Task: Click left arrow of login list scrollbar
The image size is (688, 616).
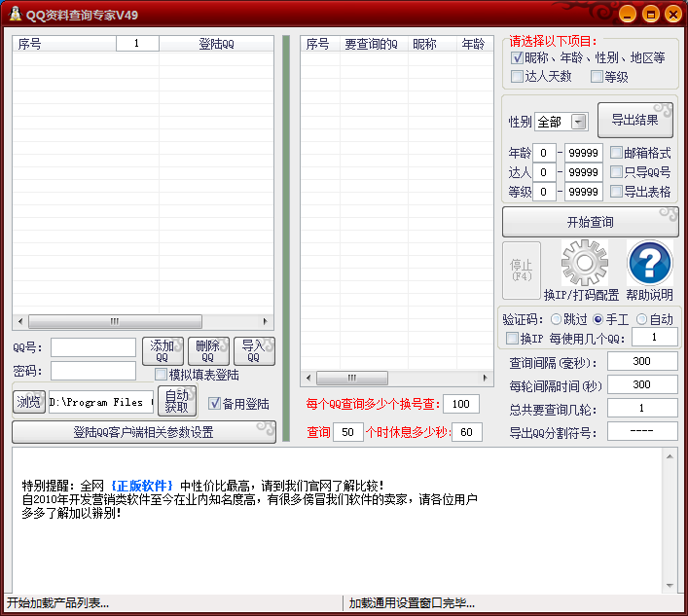Action: [20, 321]
